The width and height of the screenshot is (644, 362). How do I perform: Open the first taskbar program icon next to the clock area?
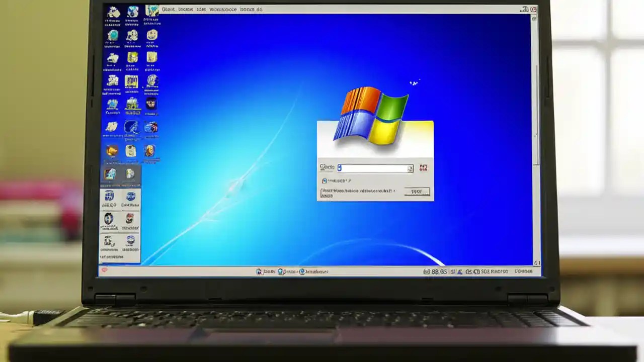258,271
